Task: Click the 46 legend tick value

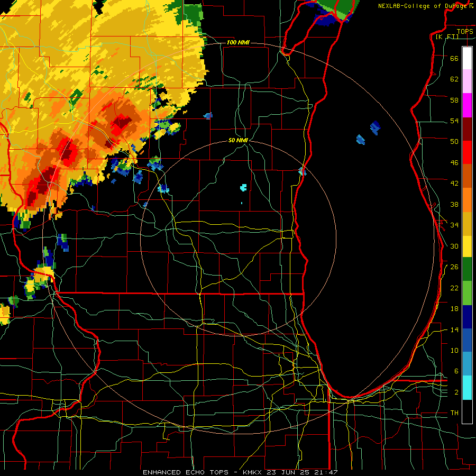Action: (454, 162)
